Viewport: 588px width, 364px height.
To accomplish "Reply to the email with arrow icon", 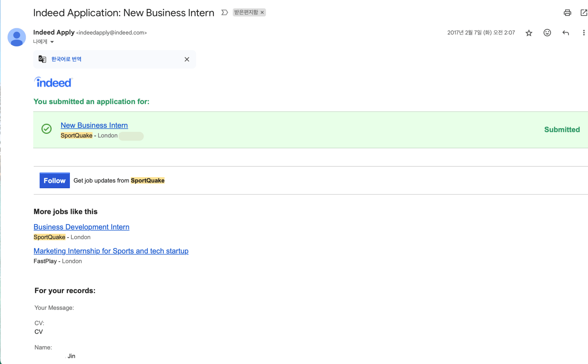I will pyautogui.click(x=565, y=33).
